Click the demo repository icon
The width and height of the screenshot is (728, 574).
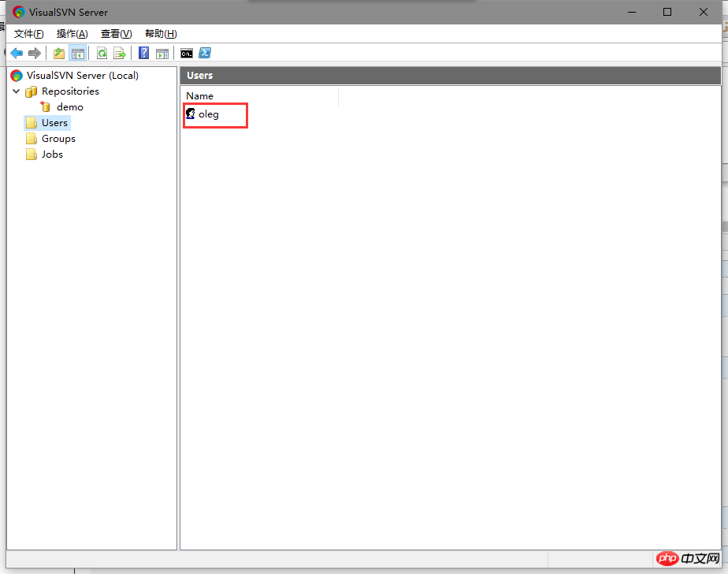(45, 107)
